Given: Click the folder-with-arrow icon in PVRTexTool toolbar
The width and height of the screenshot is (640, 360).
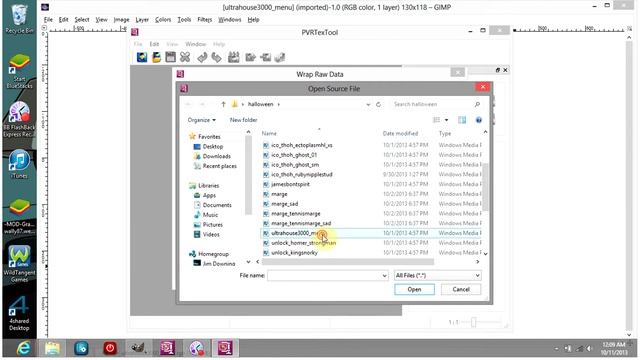Looking at the screenshot, I should pos(250,57).
